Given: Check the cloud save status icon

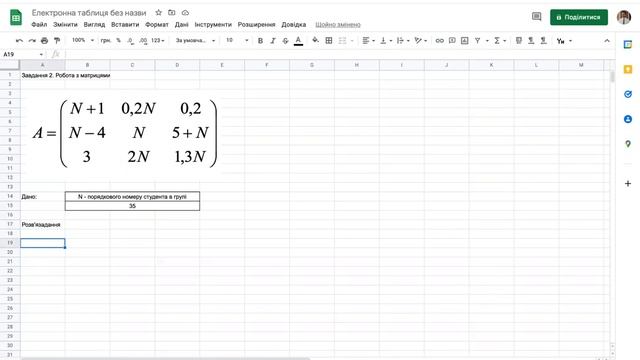Looking at the screenshot, I should pos(185,13).
